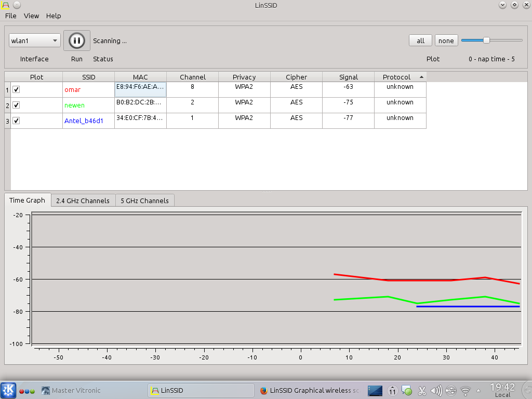The height and width of the screenshot is (399, 532).
Task: Click the LinSSID title bar app icon
Action: (5, 5)
